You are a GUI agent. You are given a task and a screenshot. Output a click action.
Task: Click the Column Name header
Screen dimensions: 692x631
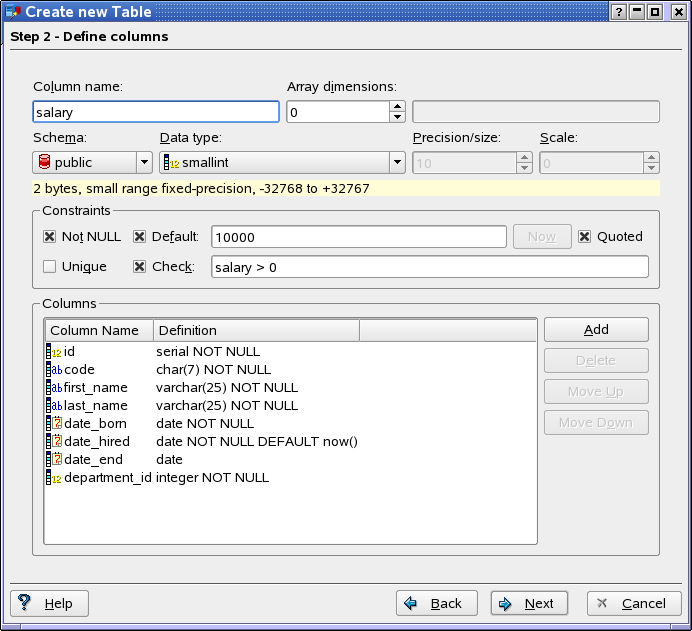pos(98,330)
